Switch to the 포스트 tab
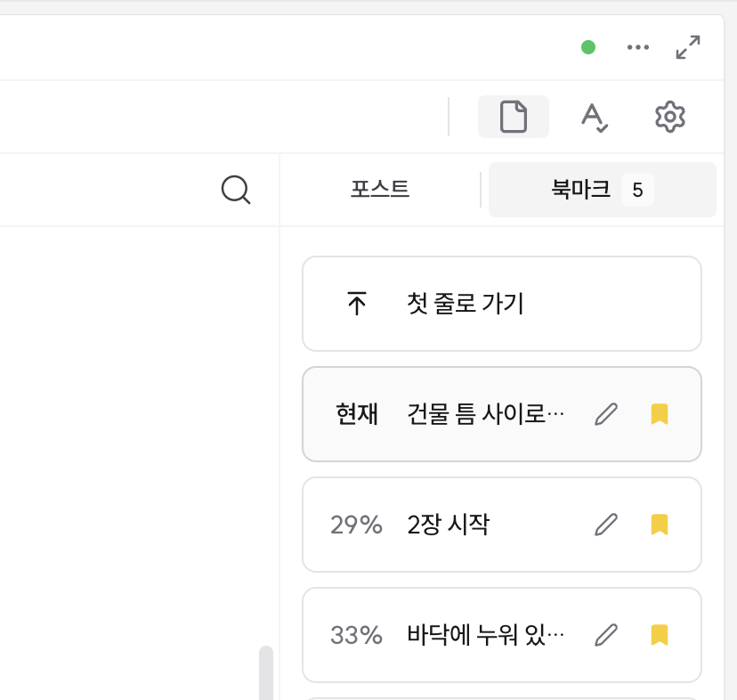The image size is (737, 700). coord(378,189)
